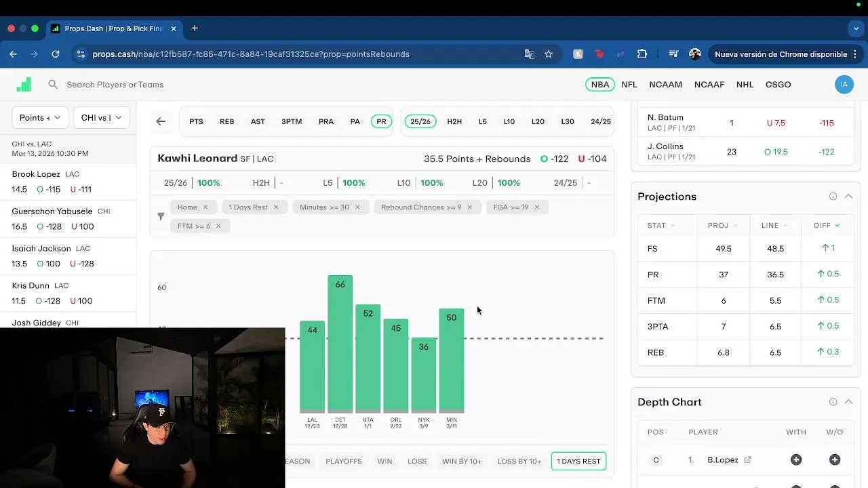The height and width of the screenshot is (488, 868).
Task: Switch to the NHL league tab
Action: [x=745, y=85]
